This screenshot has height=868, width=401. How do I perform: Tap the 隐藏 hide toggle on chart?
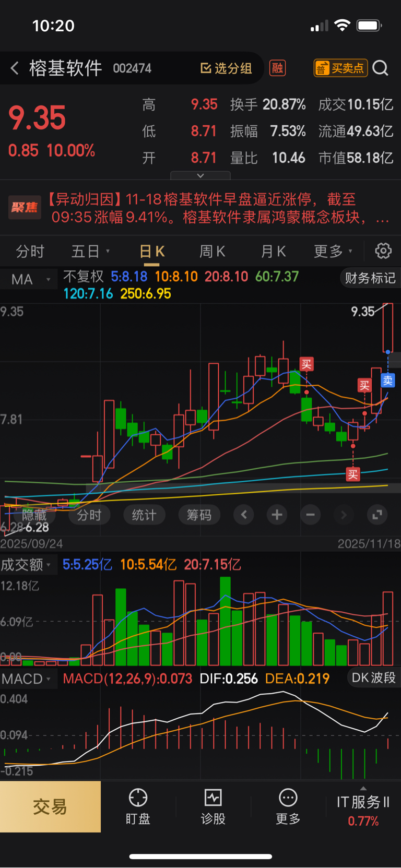pos(34,515)
